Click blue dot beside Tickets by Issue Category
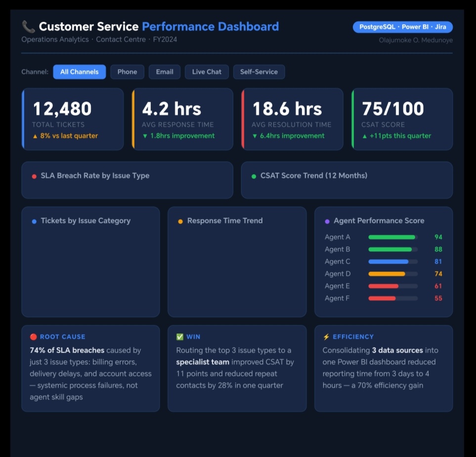 34,222
